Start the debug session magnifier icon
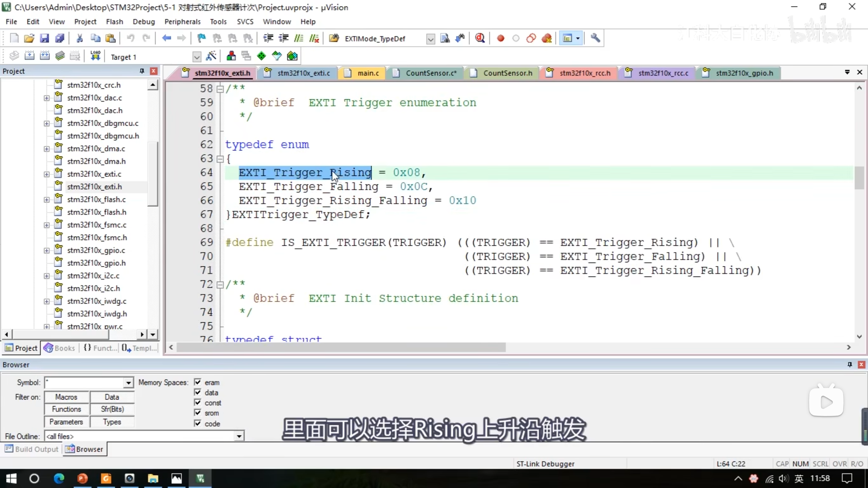This screenshot has height=488, width=868. coord(480,38)
